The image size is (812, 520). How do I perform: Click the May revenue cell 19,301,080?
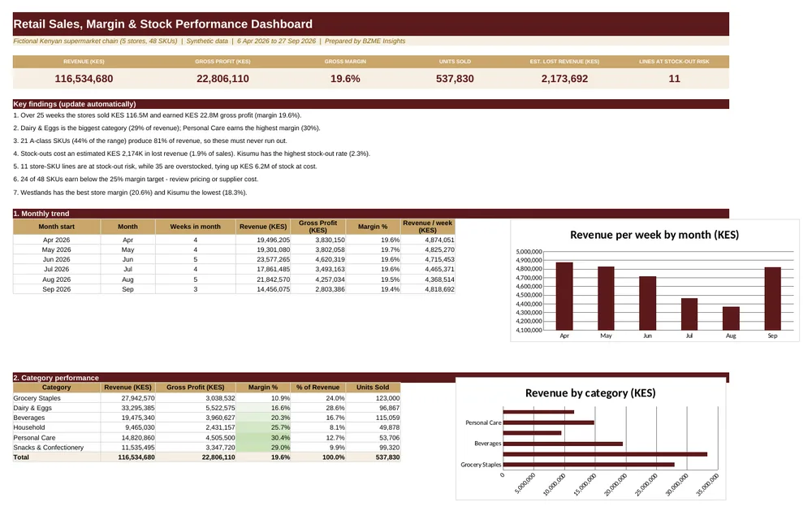(x=263, y=249)
